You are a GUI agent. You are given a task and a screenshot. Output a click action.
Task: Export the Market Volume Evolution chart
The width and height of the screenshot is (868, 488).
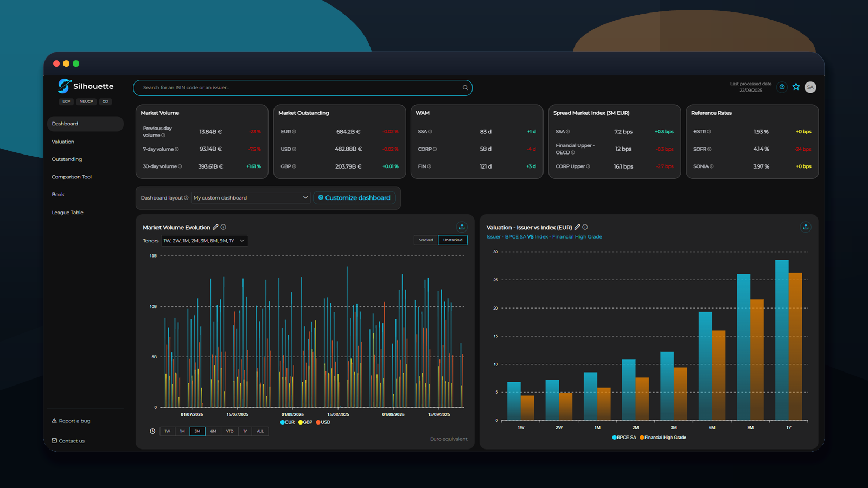(462, 227)
